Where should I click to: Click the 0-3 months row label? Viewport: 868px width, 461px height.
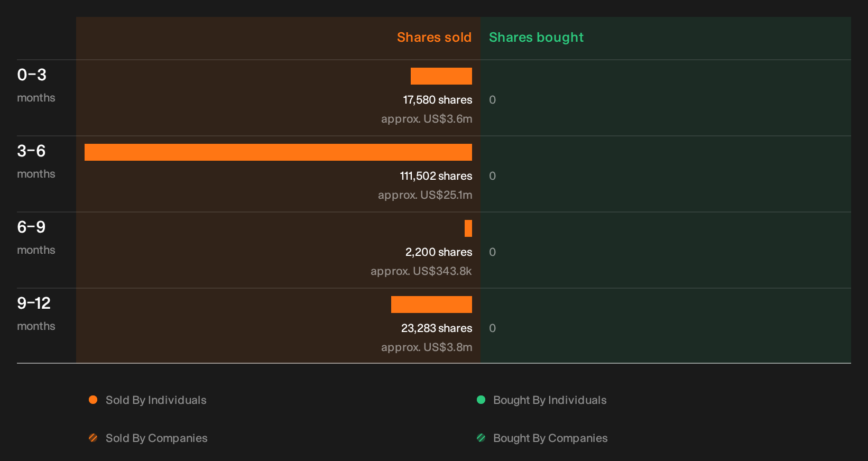pos(36,85)
